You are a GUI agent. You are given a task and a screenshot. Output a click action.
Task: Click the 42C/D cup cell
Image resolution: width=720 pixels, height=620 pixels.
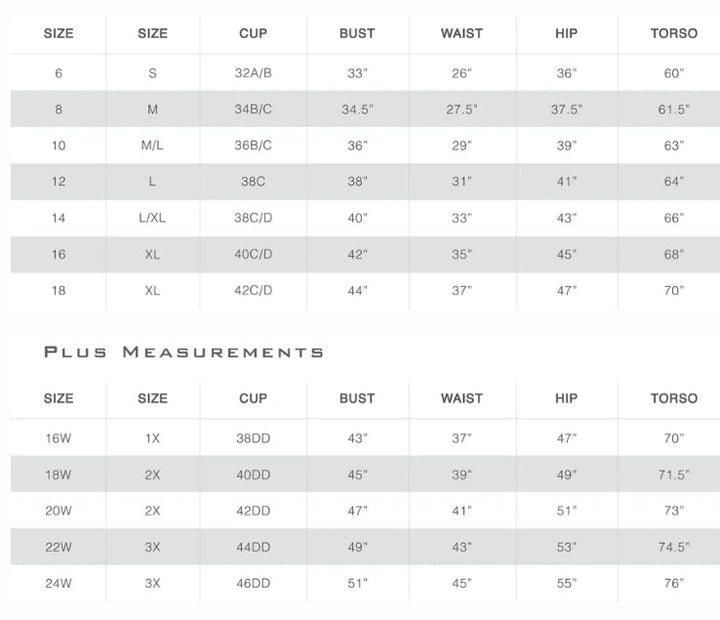pos(253,291)
